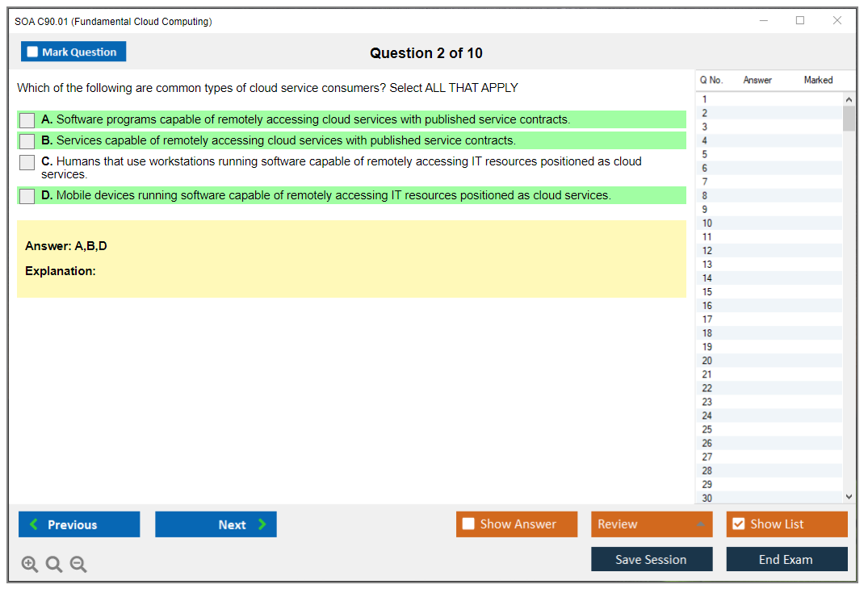This screenshot has width=868, height=593.
Task: Jump to question 10 in list
Action: click(707, 223)
